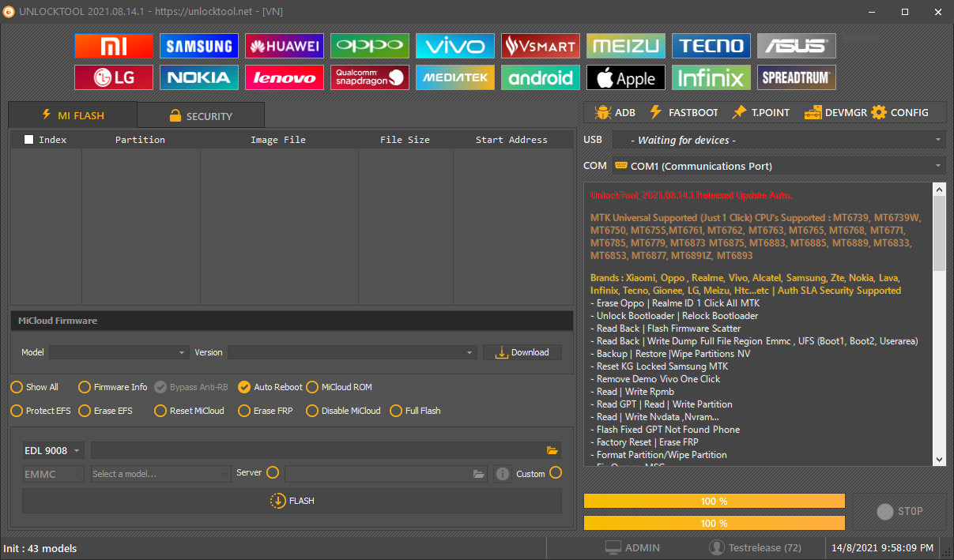This screenshot has width=954, height=560.
Task: Select the Infinix brand logo
Action: coord(711,77)
